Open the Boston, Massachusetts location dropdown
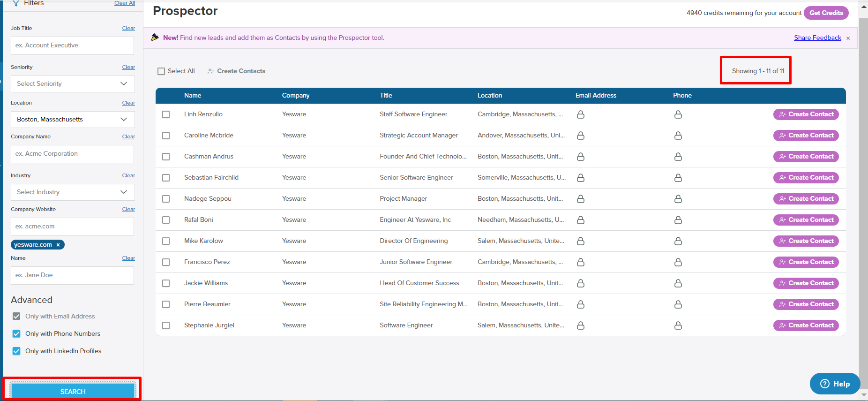868x401 pixels. pyautogui.click(x=73, y=120)
